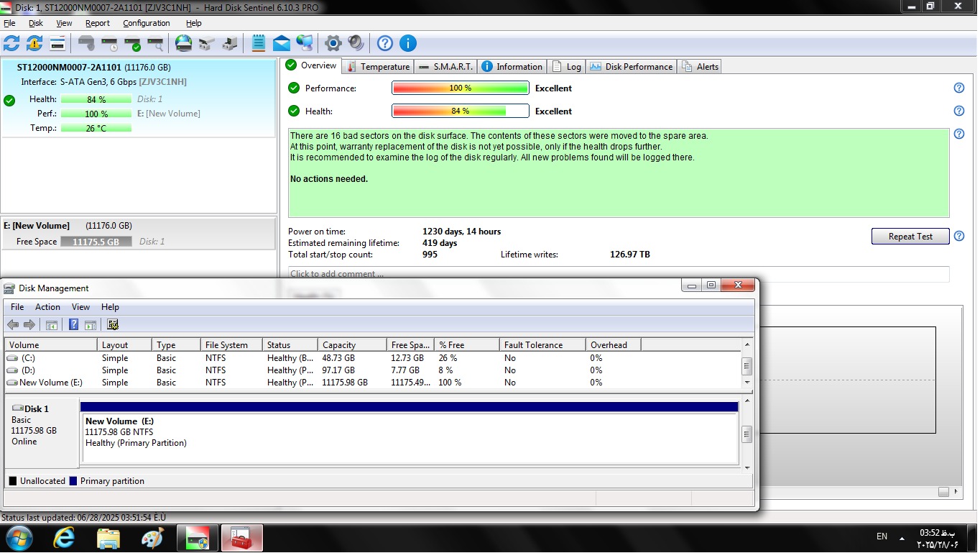Click Show/Hide Action Pane icon in Disk Management
This screenshot has width=980, height=553.
point(91,324)
